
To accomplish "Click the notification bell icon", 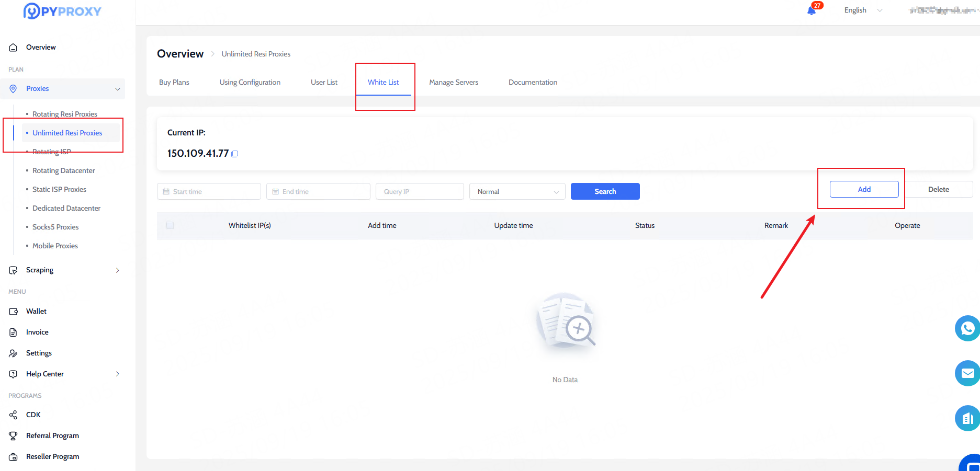I will (812, 10).
